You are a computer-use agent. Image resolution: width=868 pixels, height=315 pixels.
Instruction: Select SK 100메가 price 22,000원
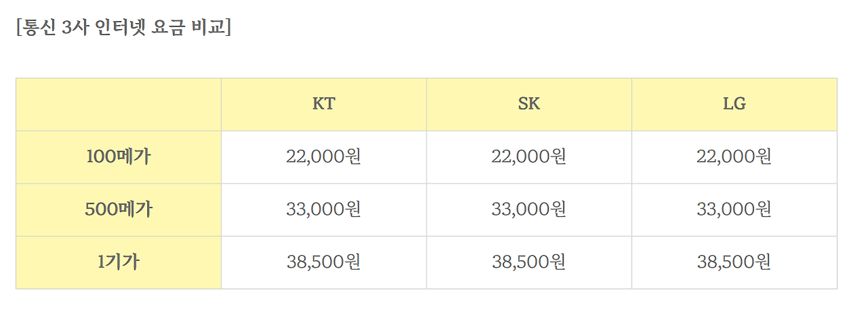point(529,157)
